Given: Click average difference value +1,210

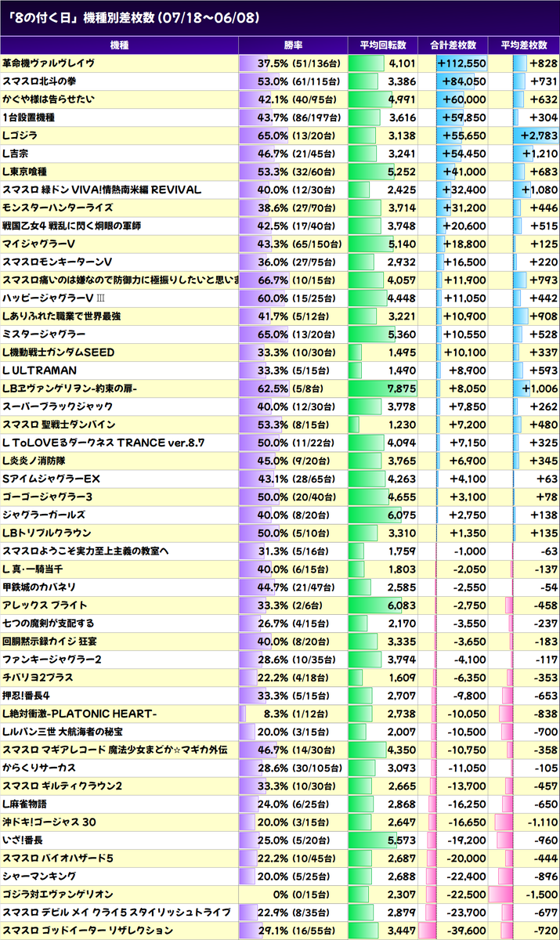Looking at the screenshot, I should tap(539, 154).
